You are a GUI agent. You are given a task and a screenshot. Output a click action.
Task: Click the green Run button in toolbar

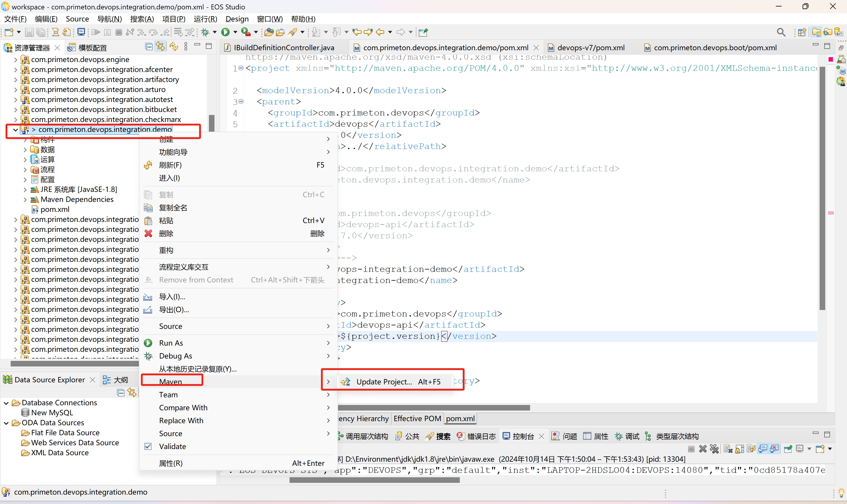click(x=225, y=32)
